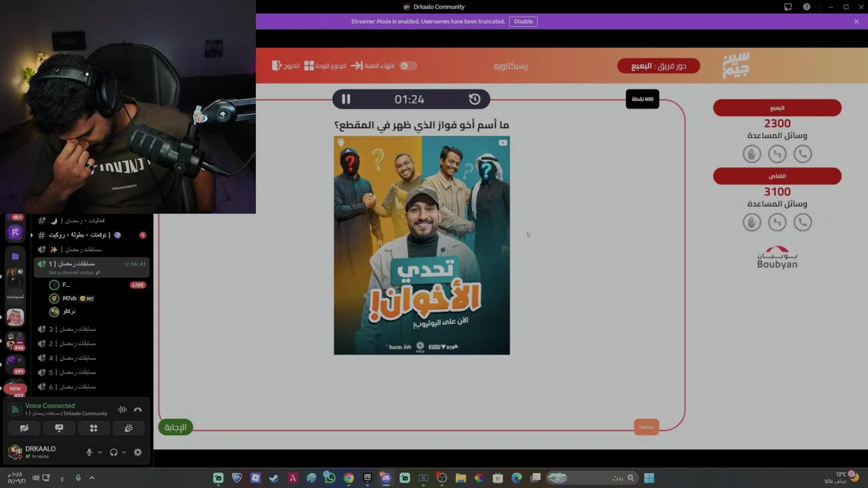Open the noise suppression waveform icon
Viewport: 868px width, 488px height.
(122, 409)
